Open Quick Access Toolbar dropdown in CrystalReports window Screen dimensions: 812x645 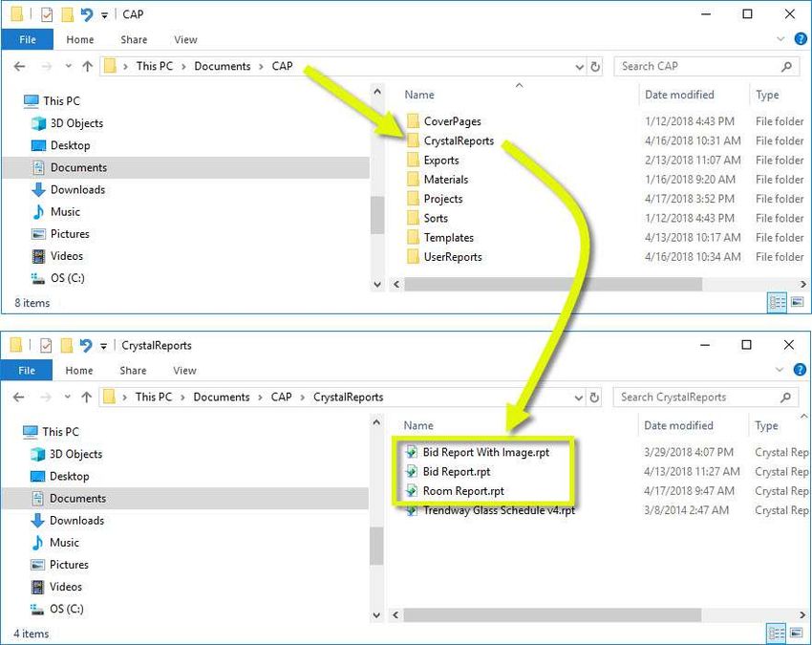(x=103, y=346)
